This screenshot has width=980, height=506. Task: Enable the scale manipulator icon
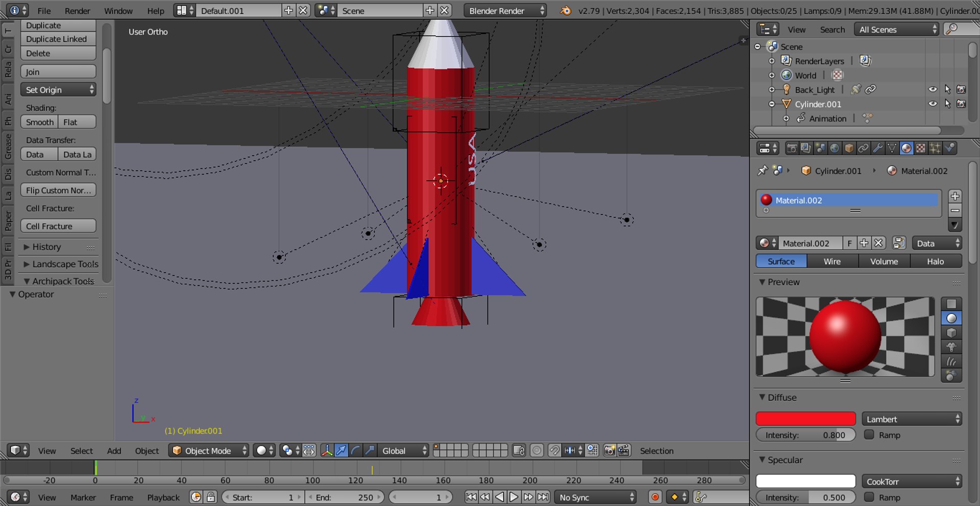point(370,450)
